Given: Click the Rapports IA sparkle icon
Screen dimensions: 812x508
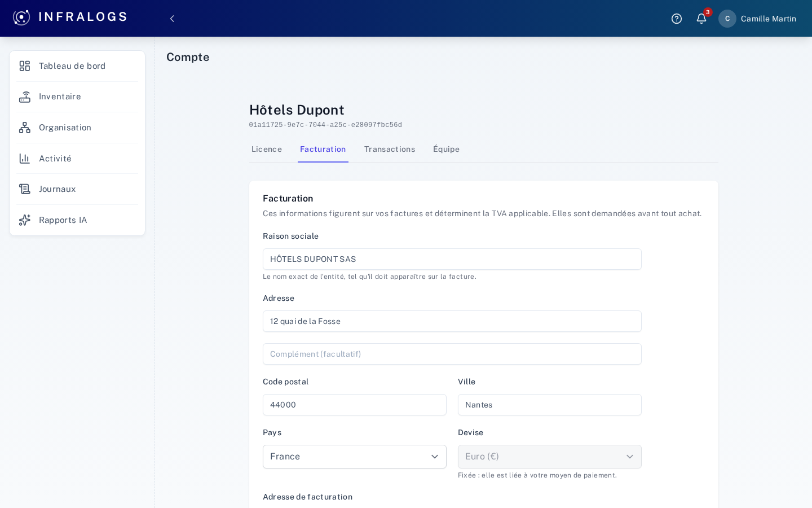Looking at the screenshot, I should pos(25,220).
